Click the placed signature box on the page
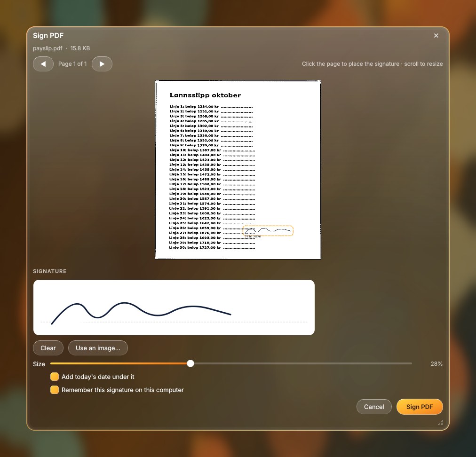The width and height of the screenshot is (476, 457). pyautogui.click(x=268, y=231)
